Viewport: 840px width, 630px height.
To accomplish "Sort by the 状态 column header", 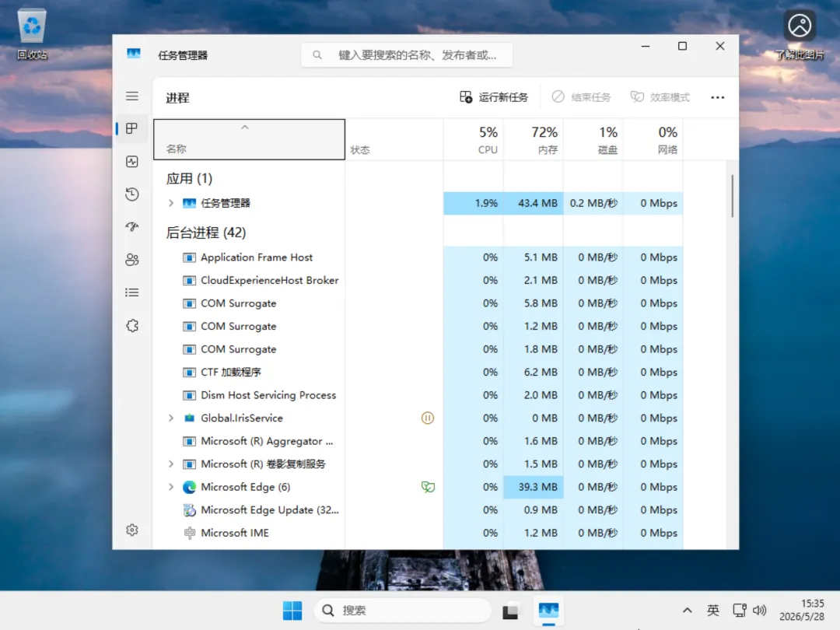I will click(394, 139).
